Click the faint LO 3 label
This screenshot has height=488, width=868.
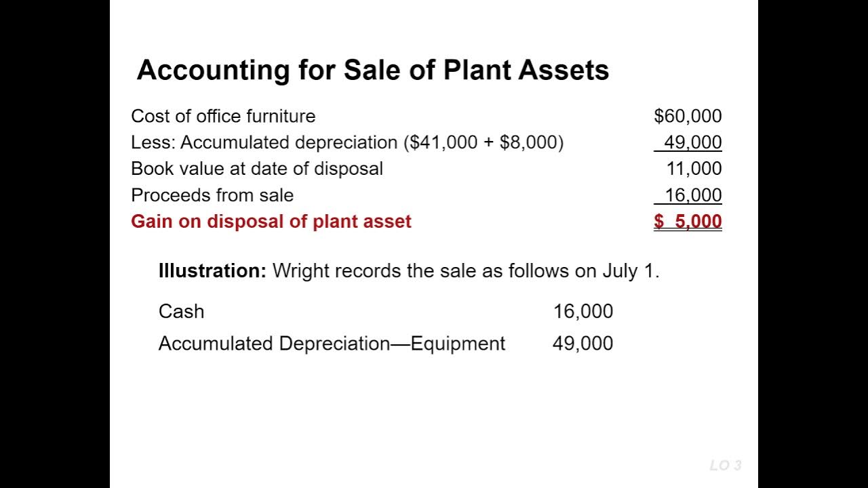726,465
